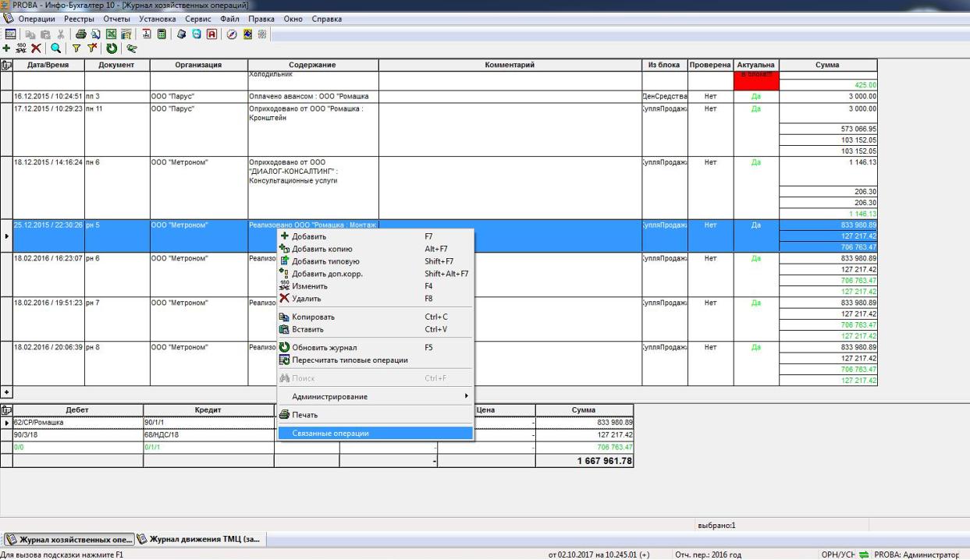This screenshot has height=560, width=970.
Task: Click the funnel with red X Clear filter icon
Action: pos(91,48)
